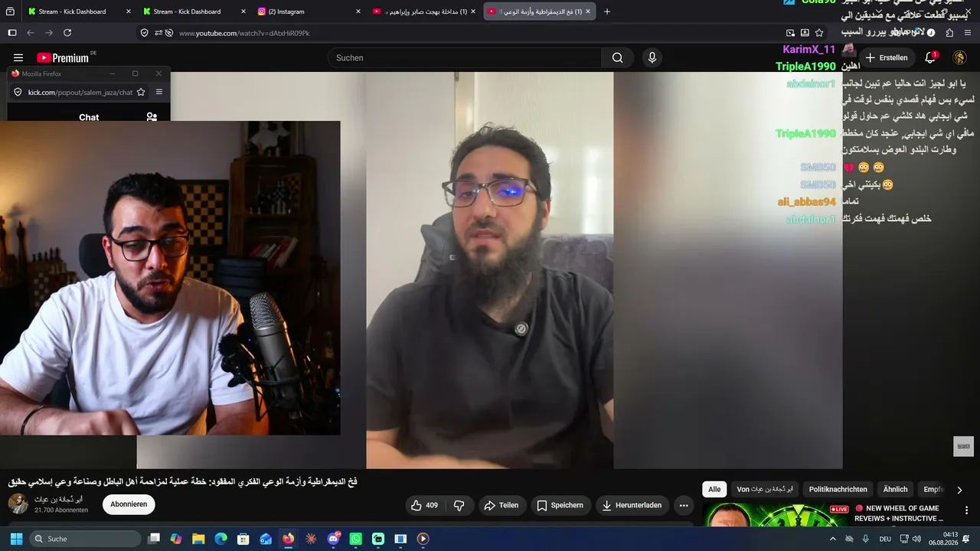Bookmark this page with the star icon
This screenshot has width=980, height=551.
click(x=819, y=33)
